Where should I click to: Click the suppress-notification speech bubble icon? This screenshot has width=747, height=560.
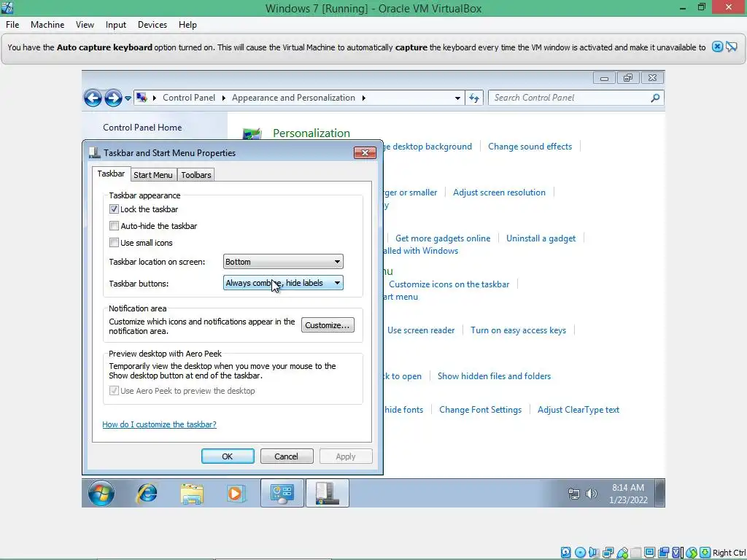click(731, 47)
